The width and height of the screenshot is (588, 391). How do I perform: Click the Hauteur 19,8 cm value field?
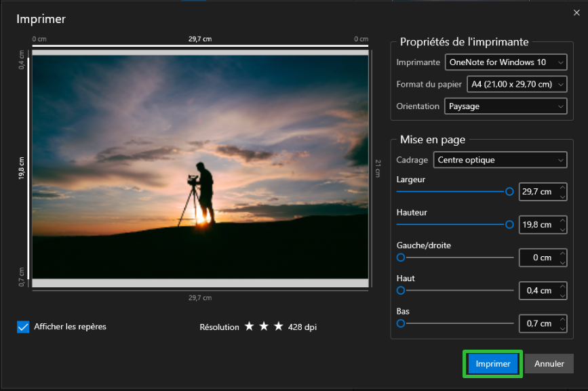tap(538, 225)
